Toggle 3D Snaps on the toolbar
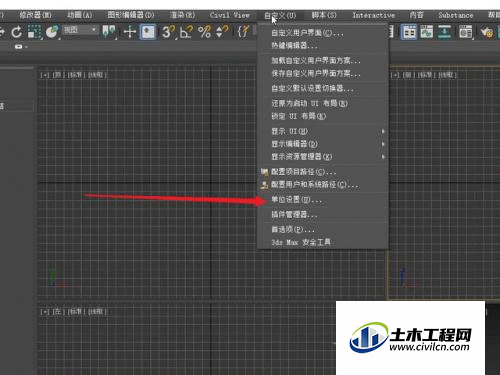 coord(169,32)
